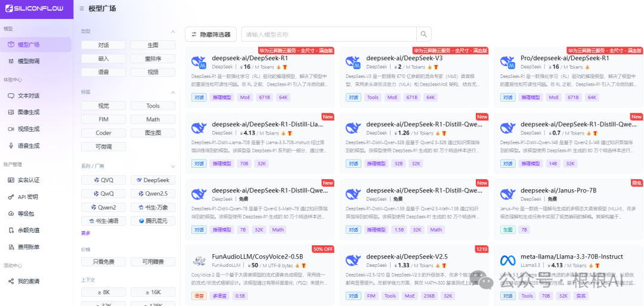Click whale logo on deepseek-ai/DeepSeek-V2.5 card
Screen dimensions: 644x306
[x=353, y=260]
